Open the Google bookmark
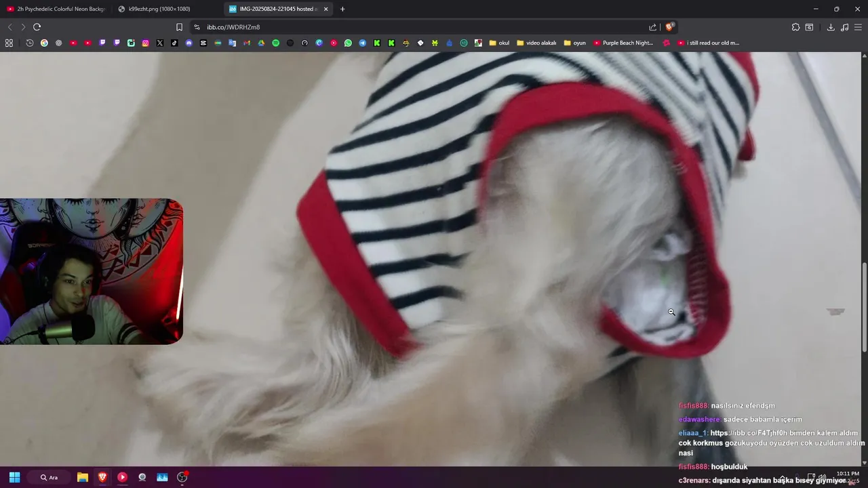868x488 pixels. pos(44,43)
